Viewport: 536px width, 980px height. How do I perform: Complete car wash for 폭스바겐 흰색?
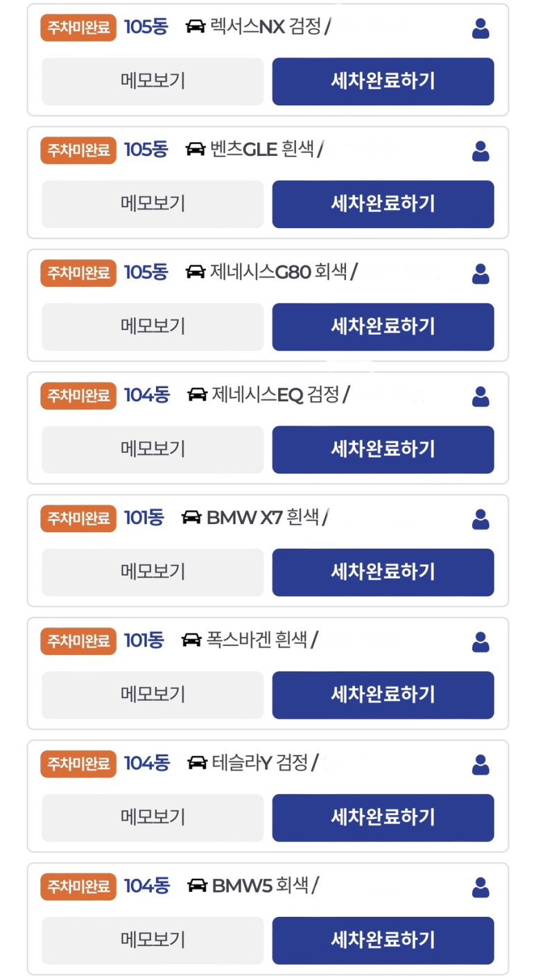click(383, 694)
